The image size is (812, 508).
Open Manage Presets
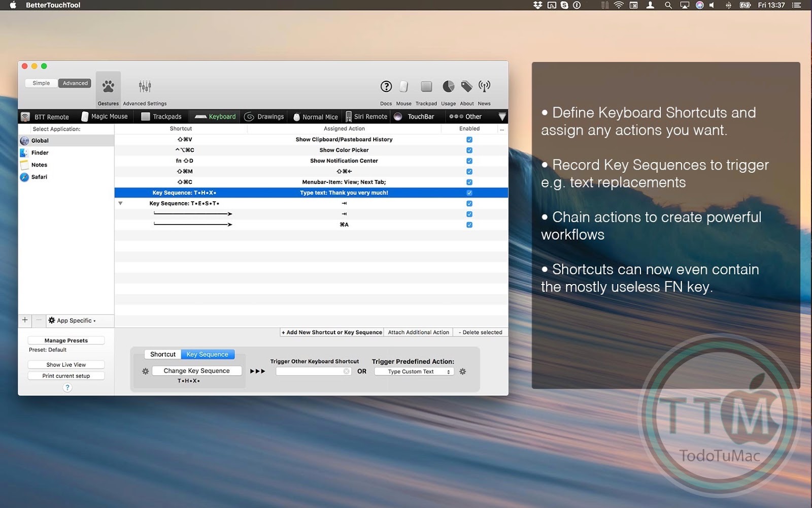(x=66, y=340)
